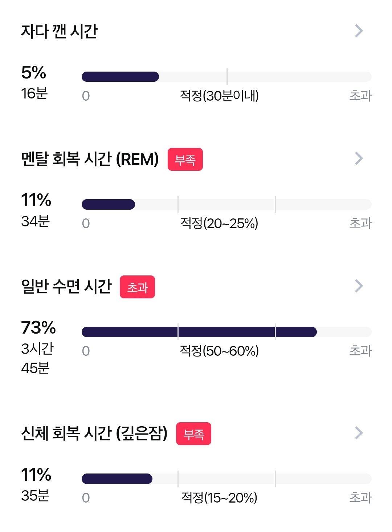Image resolution: width=392 pixels, height=532 pixels.
Task: Tap the 적정(30분이내) range label
Action: click(219, 96)
